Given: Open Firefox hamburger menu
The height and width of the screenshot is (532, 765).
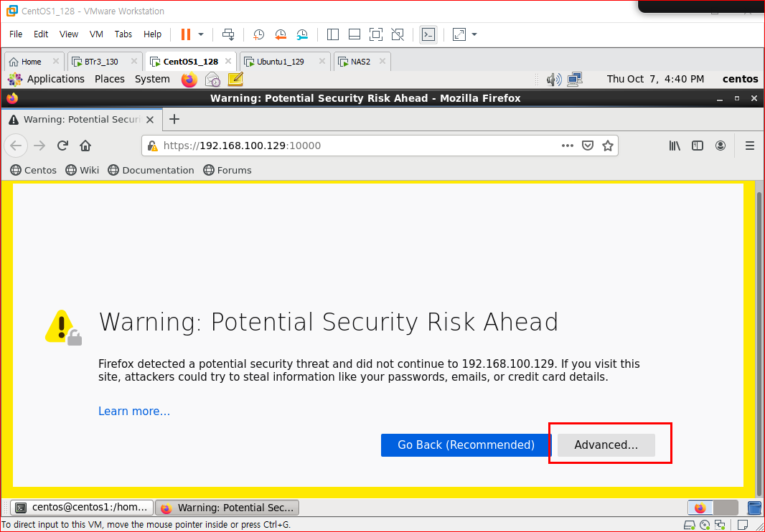Looking at the screenshot, I should click(750, 146).
